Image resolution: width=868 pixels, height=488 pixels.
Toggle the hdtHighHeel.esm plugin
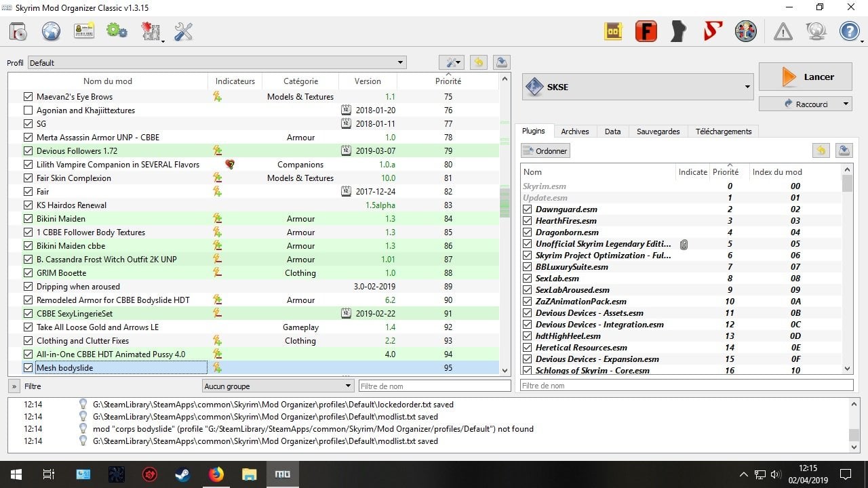tap(528, 335)
